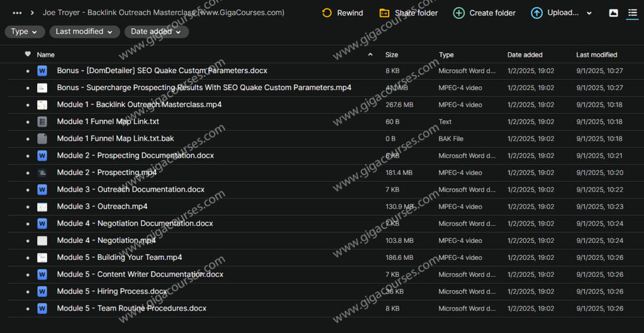
Task: Click thumbnail of Module 5 Building Your Team mp4
Action: pos(42,257)
